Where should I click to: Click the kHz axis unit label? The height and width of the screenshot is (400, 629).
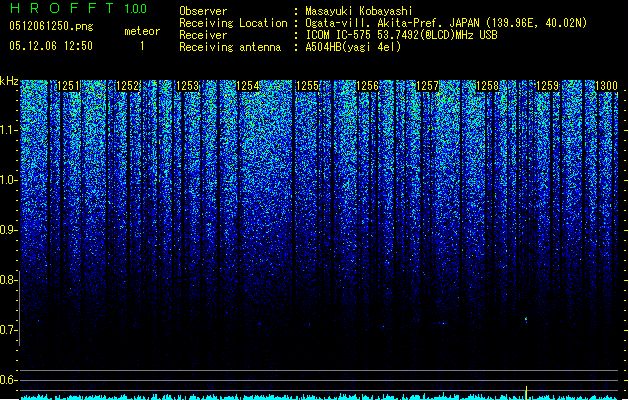tap(9, 81)
